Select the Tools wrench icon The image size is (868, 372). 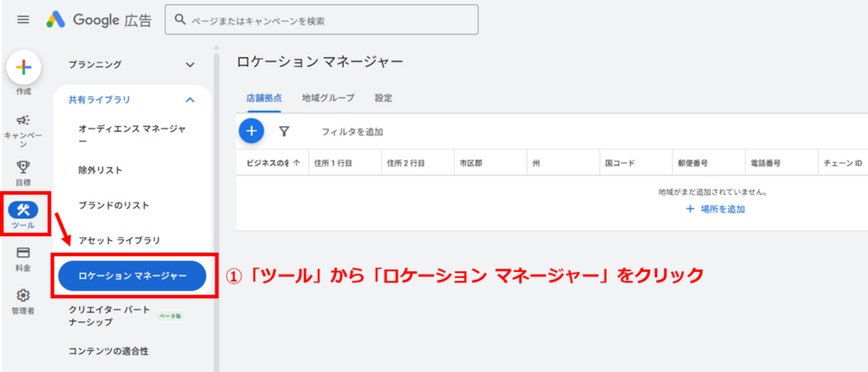coord(23,209)
